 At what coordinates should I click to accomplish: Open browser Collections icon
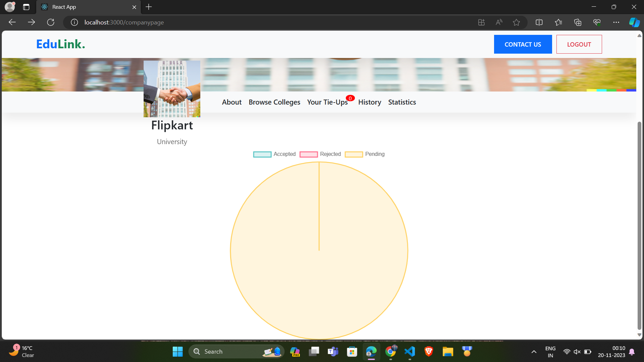pyautogui.click(x=578, y=22)
